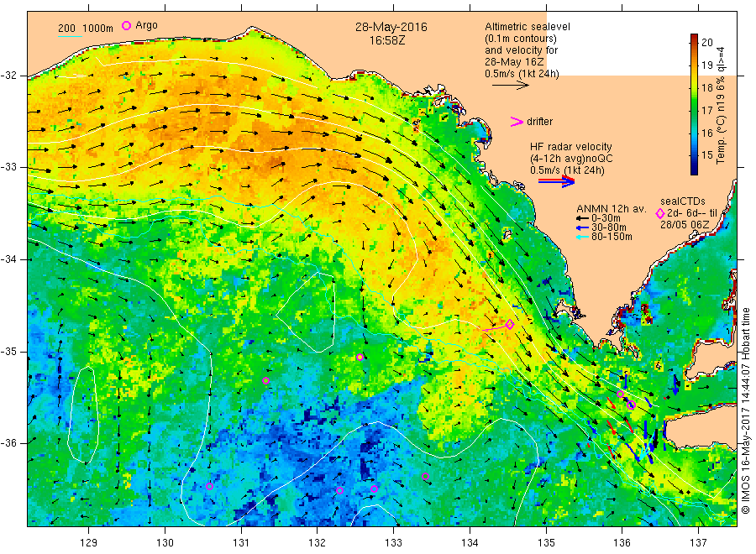Click the '80-150m' depth label

coord(612,237)
